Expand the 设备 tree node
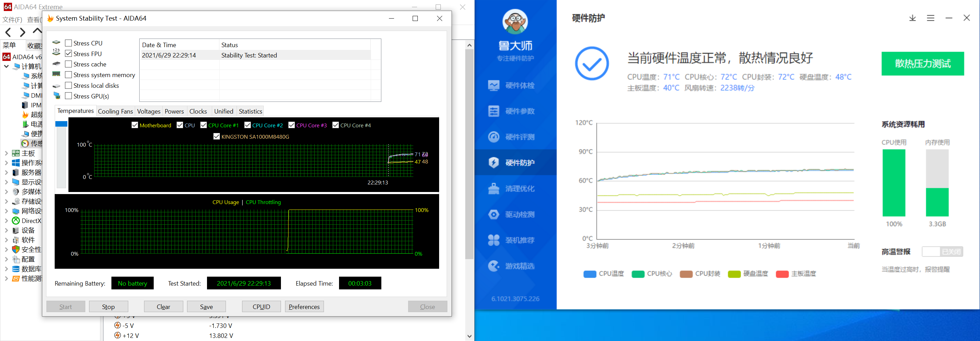The width and height of the screenshot is (980, 341). pyautogui.click(x=7, y=230)
